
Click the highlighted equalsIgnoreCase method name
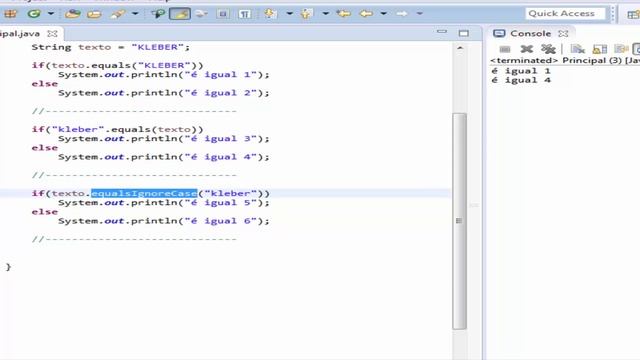(144, 193)
